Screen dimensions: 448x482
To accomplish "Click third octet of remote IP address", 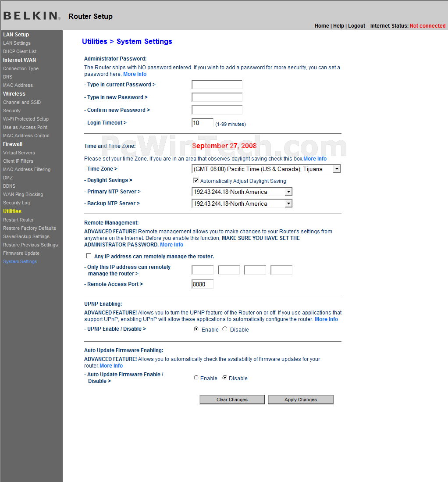I will click(x=255, y=270).
